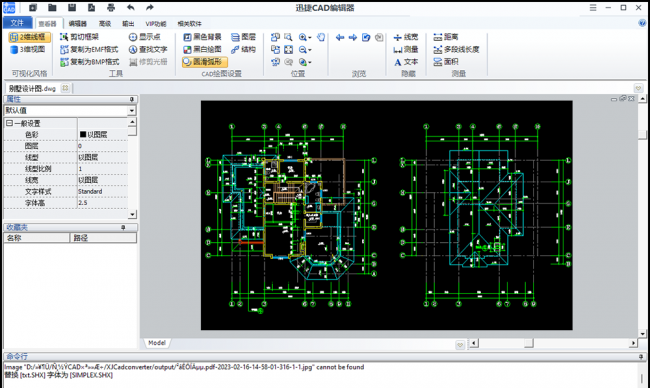This screenshot has height=388, width=650.
Task: Switch to 3维视图 visual style
Action: 28,49
